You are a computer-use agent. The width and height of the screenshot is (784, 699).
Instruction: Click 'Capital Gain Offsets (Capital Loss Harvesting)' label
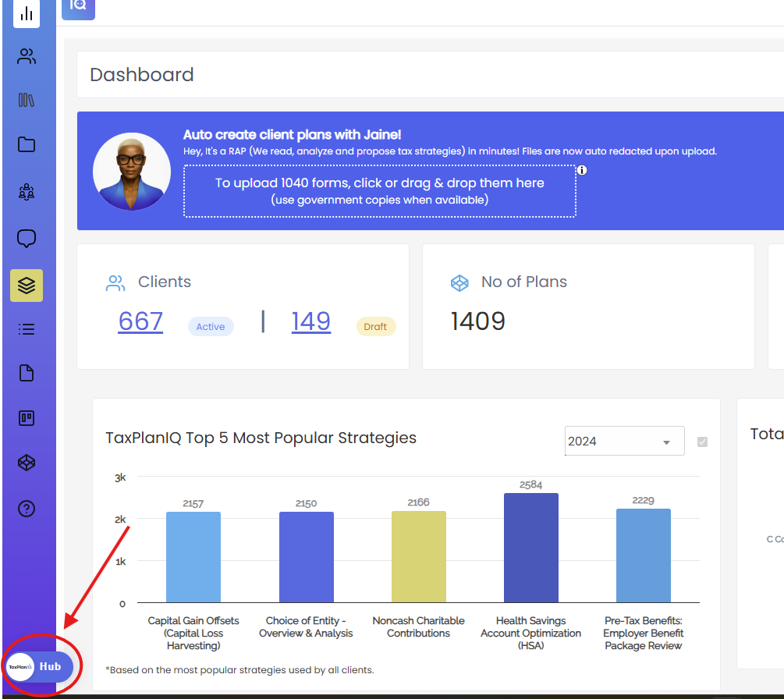pos(193,633)
